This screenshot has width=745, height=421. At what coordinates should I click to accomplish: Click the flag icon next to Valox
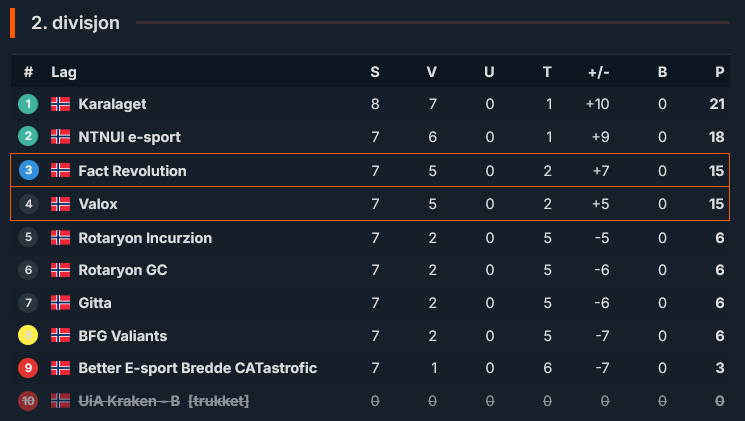coord(60,204)
